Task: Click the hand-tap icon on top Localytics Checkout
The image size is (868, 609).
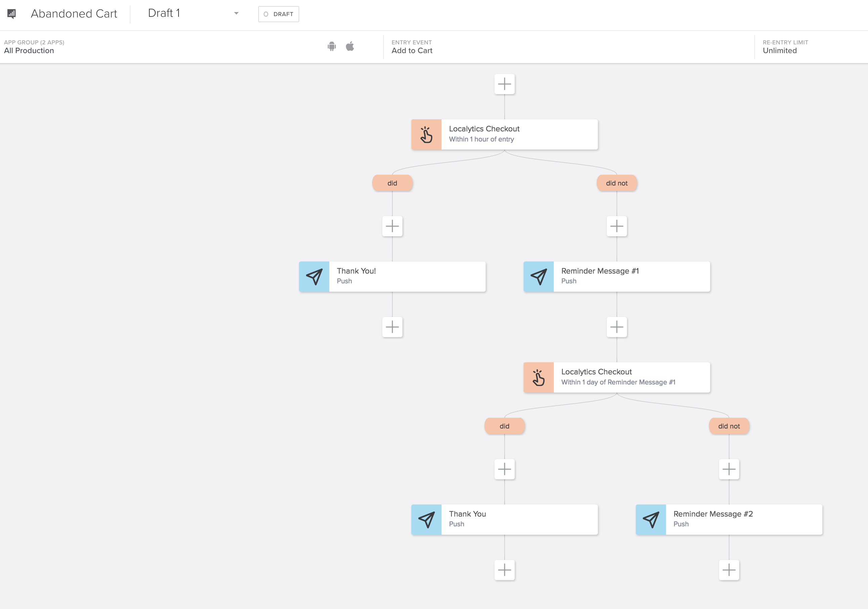Action: [x=426, y=134]
